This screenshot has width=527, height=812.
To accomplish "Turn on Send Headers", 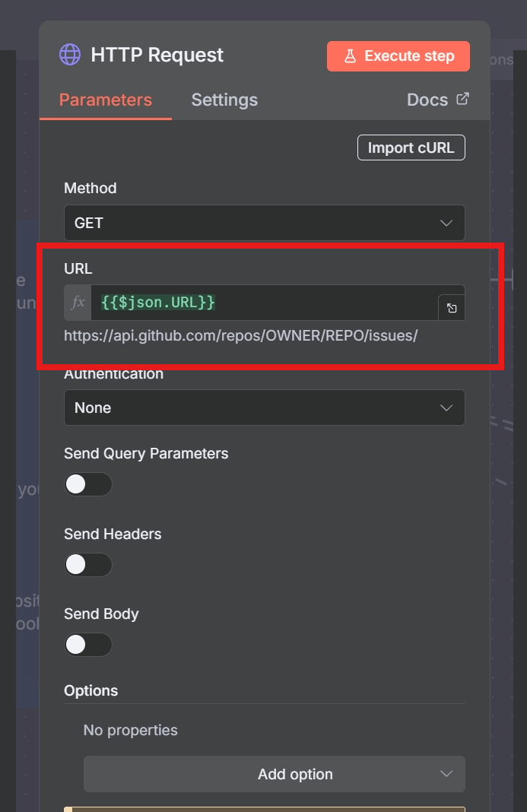I will coord(88,564).
